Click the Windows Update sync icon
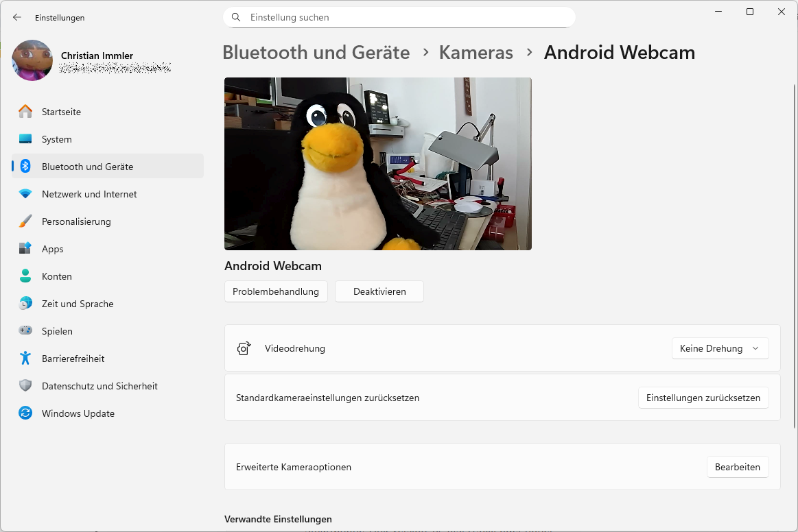The image size is (798, 532). (x=25, y=413)
